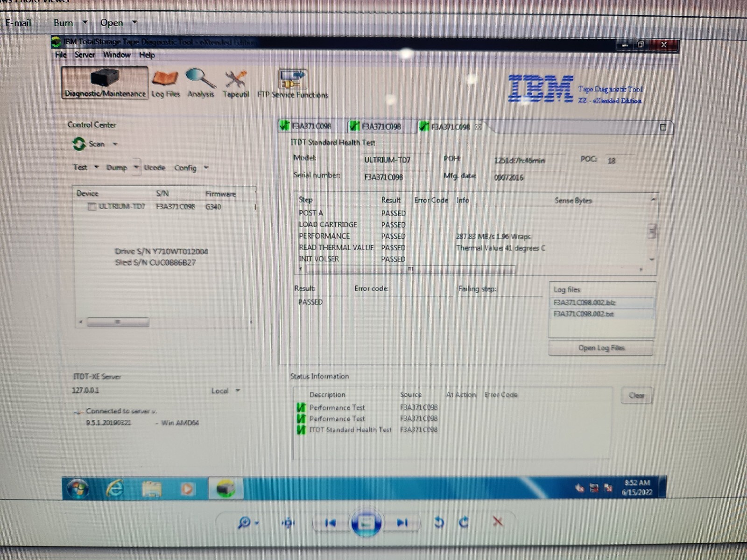747x560 pixels.
Task: Click the volume icon in system tray
Action: click(x=580, y=488)
